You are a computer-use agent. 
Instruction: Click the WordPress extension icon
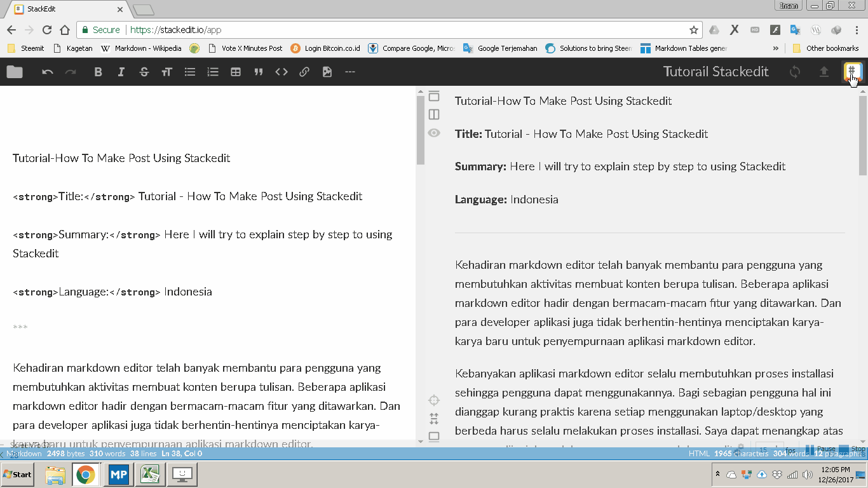pyautogui.click(x=816, y=30)
